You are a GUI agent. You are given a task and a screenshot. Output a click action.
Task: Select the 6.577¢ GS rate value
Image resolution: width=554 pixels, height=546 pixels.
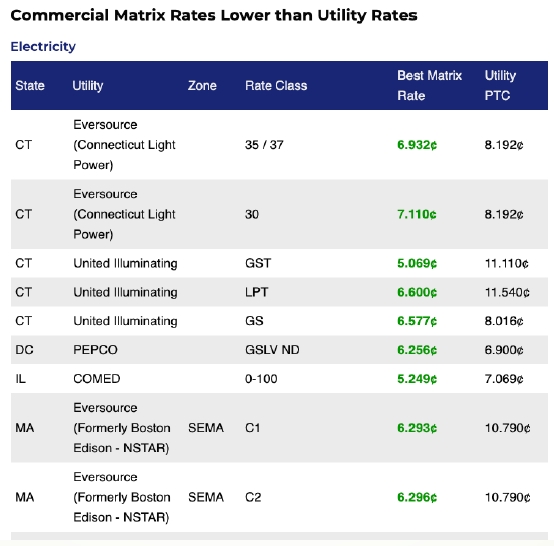(x=417, y=321)
